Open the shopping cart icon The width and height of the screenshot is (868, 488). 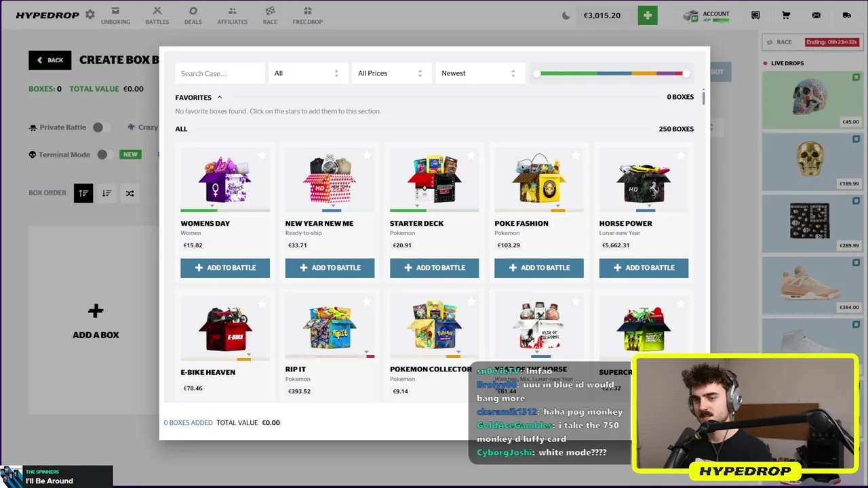point(786,15)
